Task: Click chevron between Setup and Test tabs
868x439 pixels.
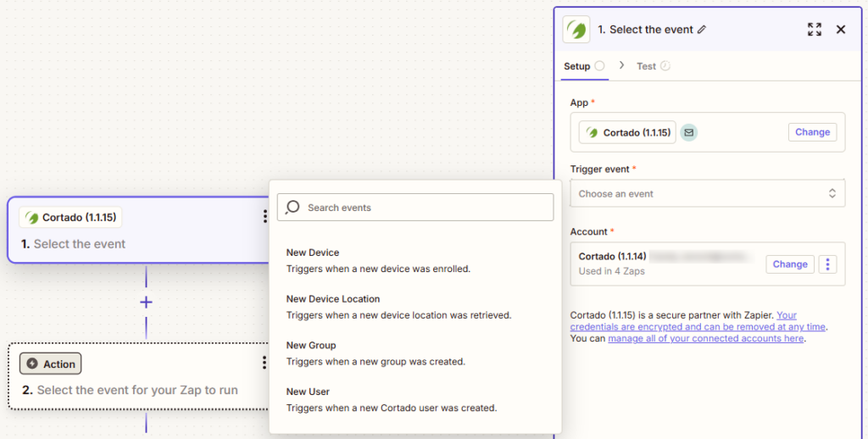Action: (621, 65)
